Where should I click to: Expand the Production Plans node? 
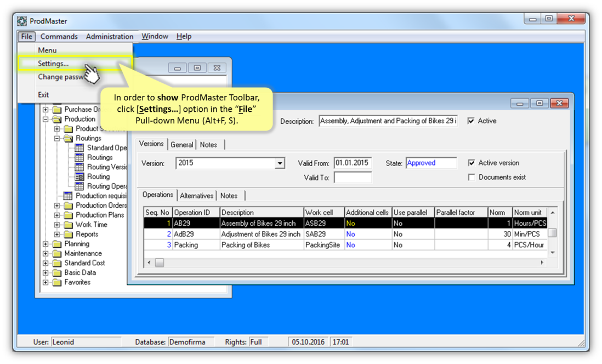pyautogui.click(x=57, y=215)
